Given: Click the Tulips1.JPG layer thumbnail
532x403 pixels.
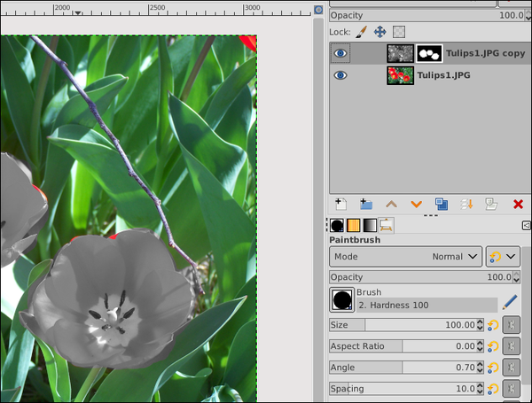Looking at the screenshot, I should tap(401, 75).
